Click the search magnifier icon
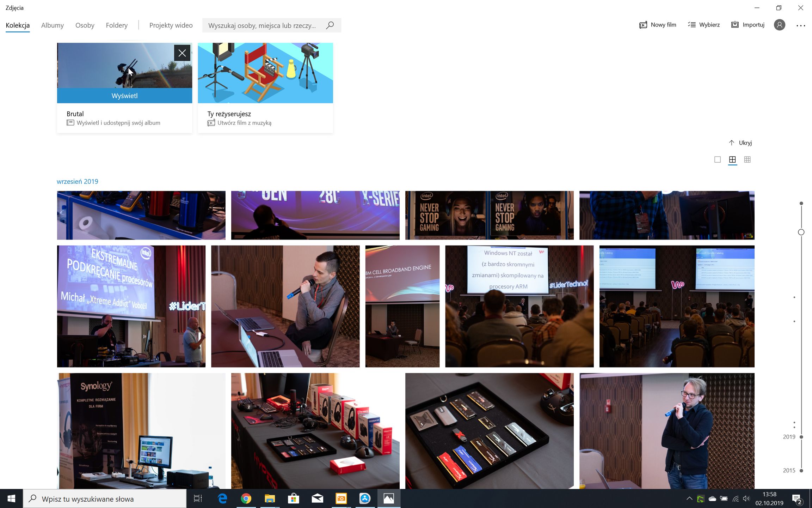 click(x=330, y=25)
